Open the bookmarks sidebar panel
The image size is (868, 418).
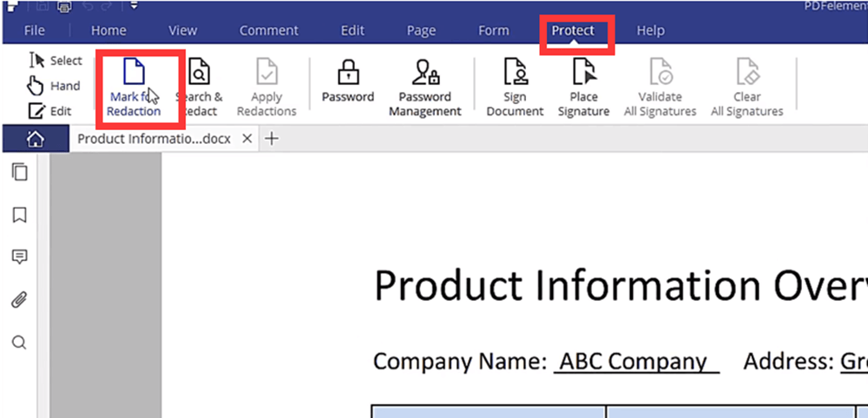coord(19,214)
